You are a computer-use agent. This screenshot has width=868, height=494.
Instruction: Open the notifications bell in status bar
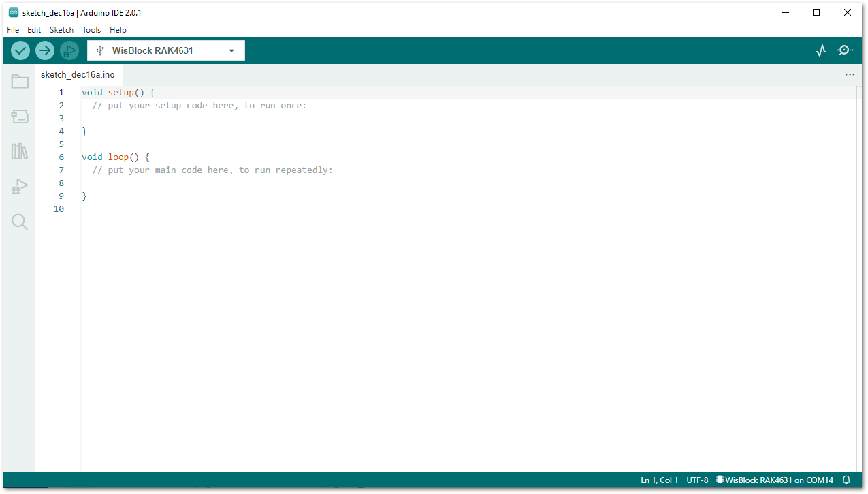coord(847,480)
